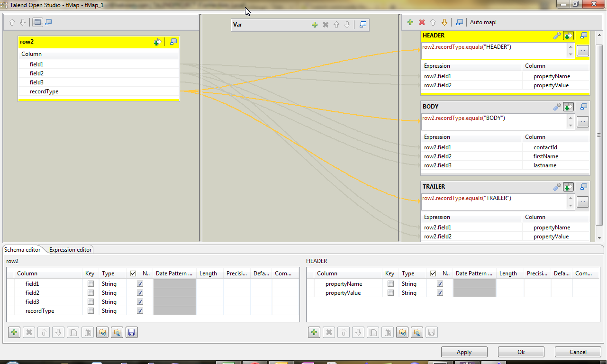The image size is (607, 364).
Task: Switch to the Expression editor tab
Action: 69,249
